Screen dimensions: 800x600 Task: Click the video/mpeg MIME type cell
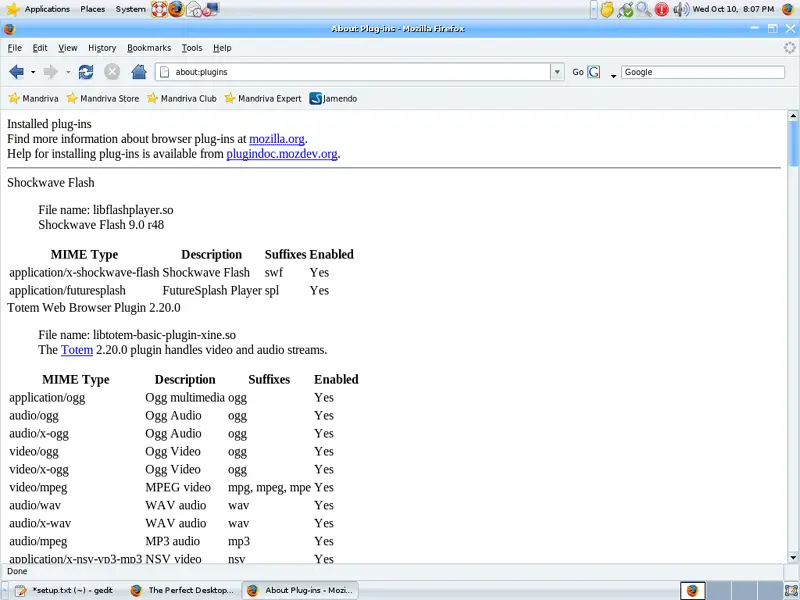(38, 487)
